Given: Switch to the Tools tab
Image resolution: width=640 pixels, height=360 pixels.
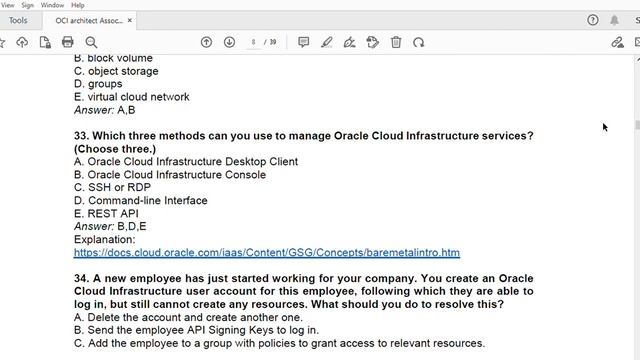Looking at the screenshot, I should [18, 20].
